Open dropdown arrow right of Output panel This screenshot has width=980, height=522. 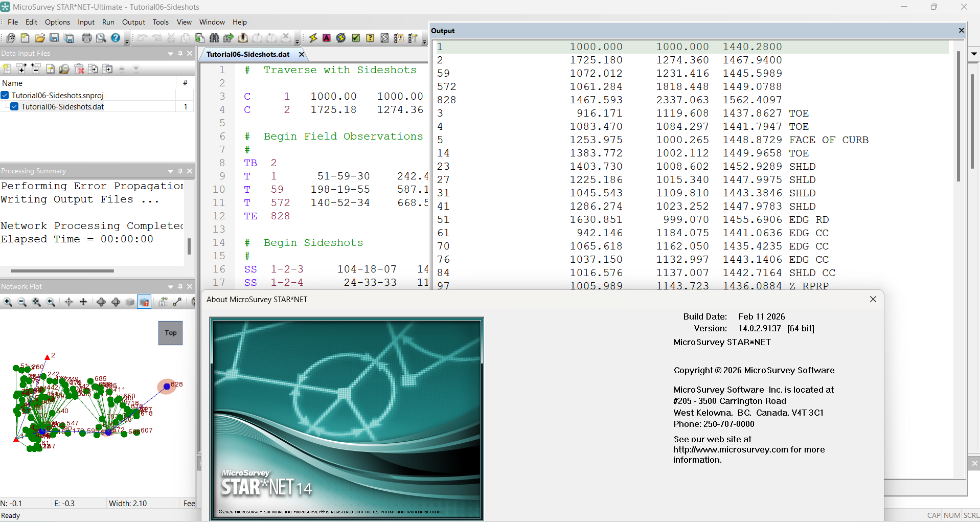pos(974,53)
